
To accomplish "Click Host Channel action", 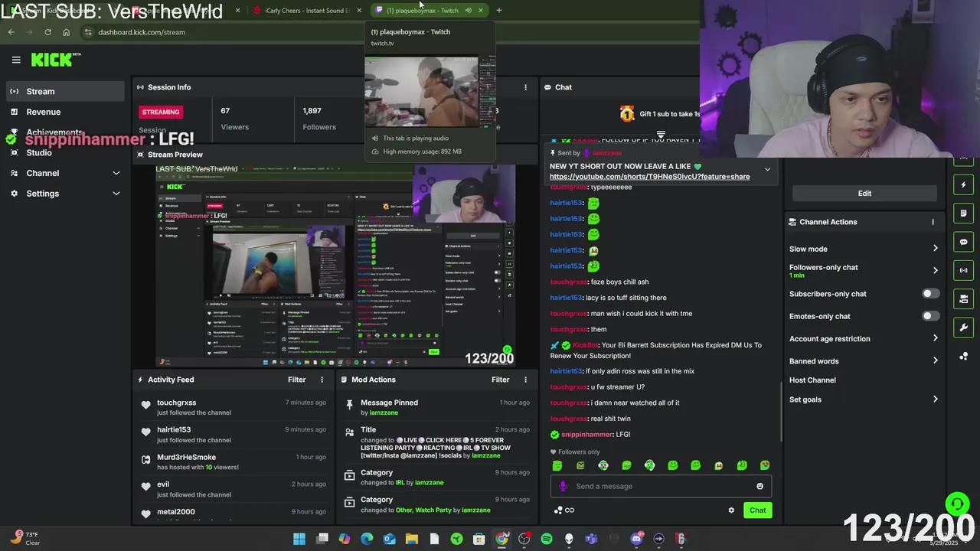I will [x=812, y=380].
